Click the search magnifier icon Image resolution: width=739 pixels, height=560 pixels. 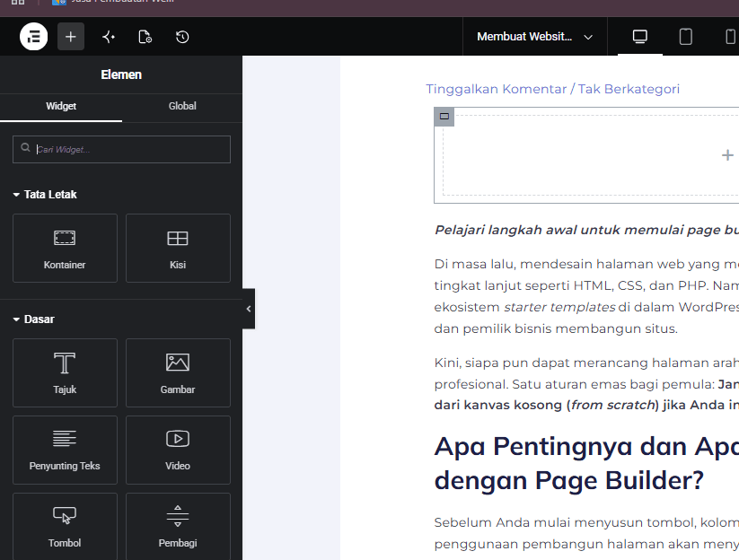pyautogui.click(x=25, y=148)
